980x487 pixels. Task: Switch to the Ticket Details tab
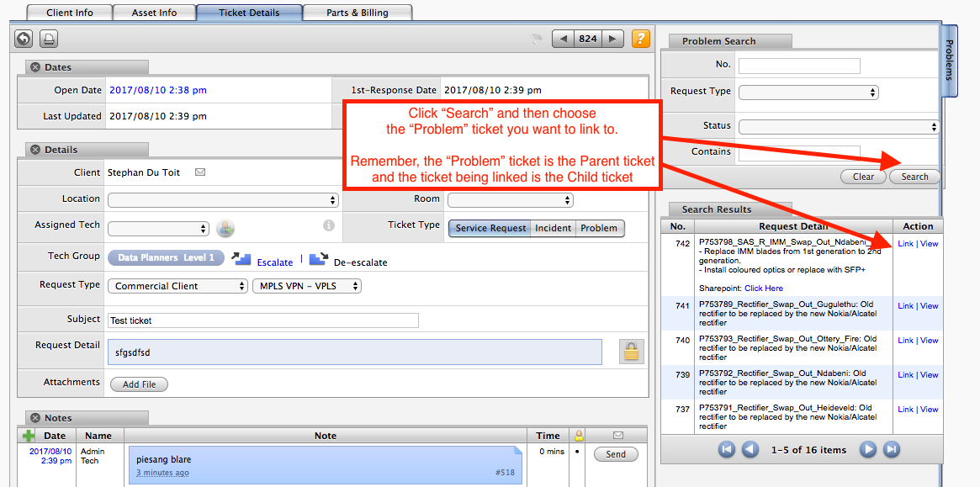point(249,13)
